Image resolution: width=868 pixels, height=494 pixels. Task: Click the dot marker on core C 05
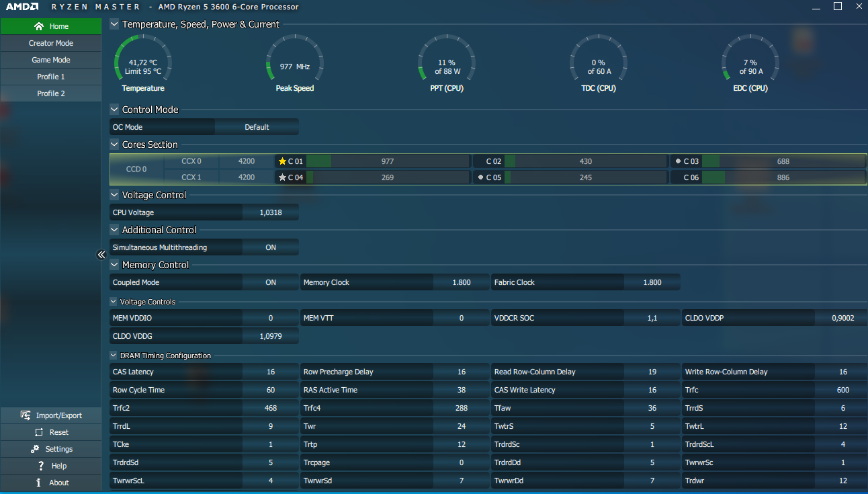pyautogui.click(x=480, y=177)
